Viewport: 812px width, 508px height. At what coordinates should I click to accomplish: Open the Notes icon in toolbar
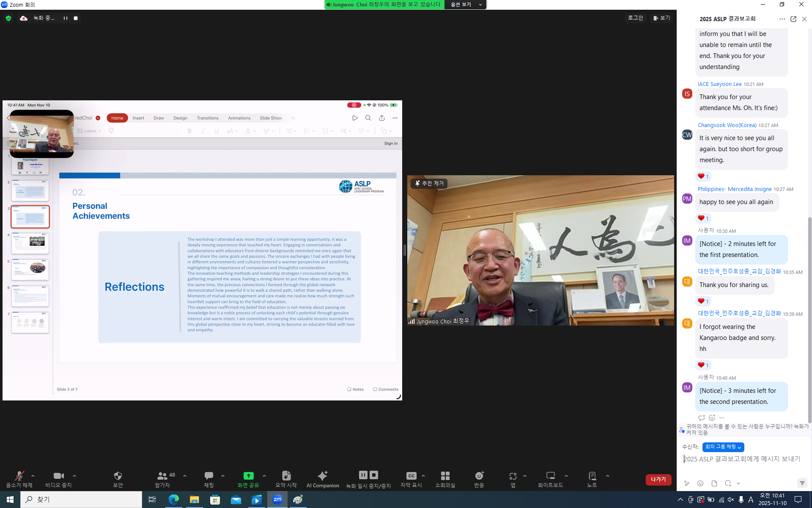coord(592,476)
